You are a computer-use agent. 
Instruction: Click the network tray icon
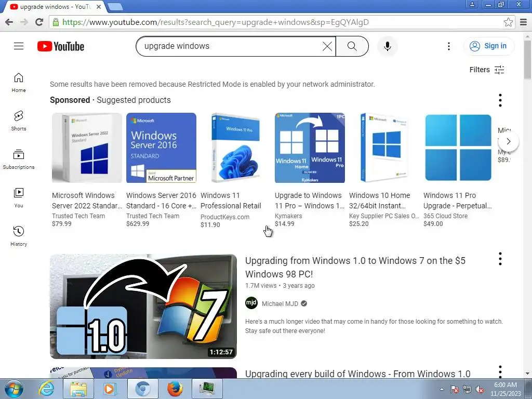click(x=467, y=390)
